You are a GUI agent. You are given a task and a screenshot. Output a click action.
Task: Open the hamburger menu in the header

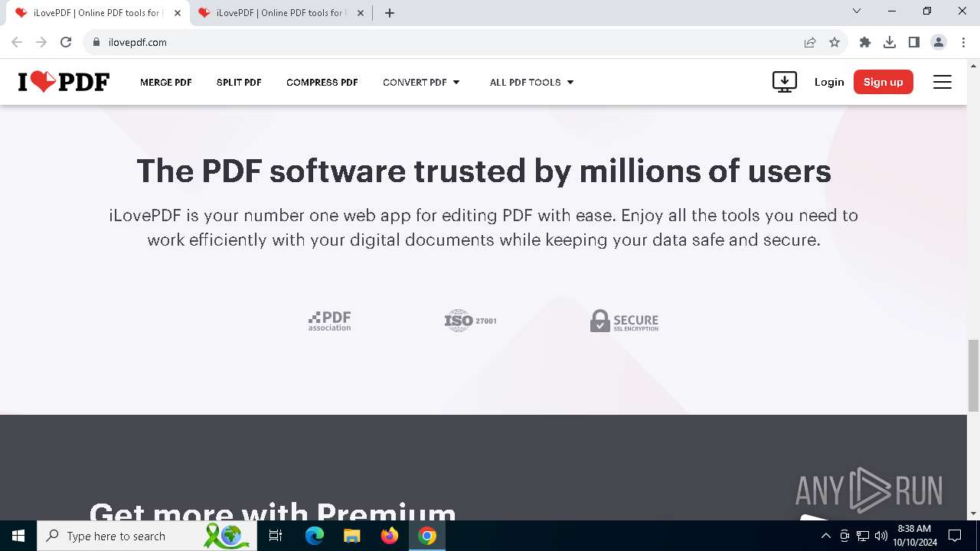pos(942,82)
